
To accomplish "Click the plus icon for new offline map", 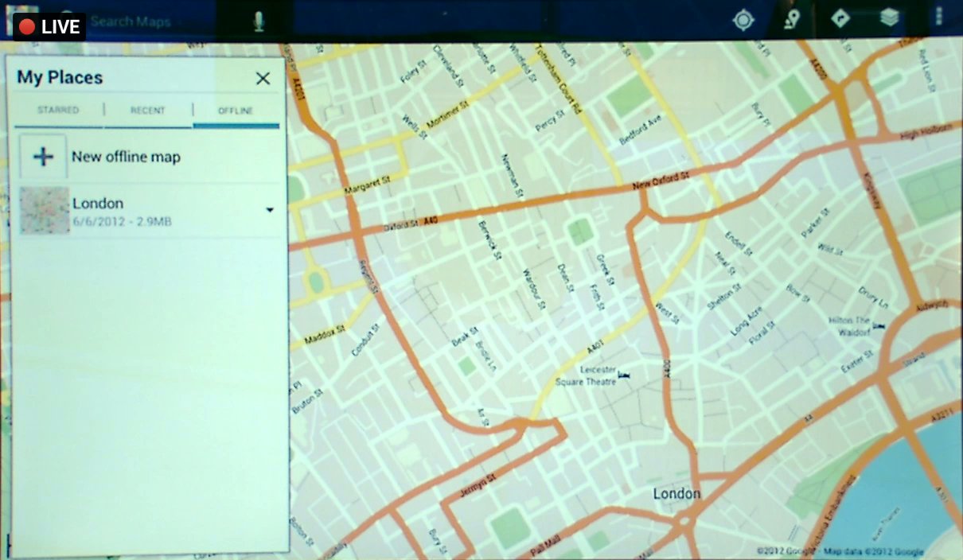I will click(43, 157).
